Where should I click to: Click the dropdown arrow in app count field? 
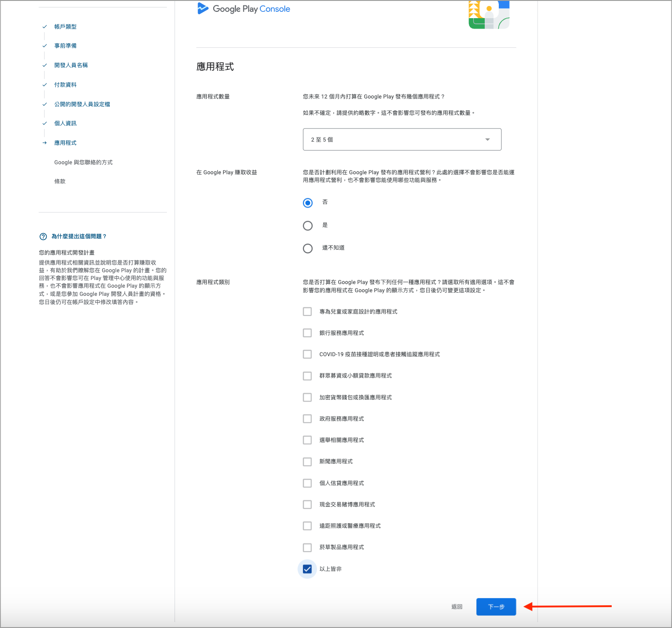click(x=487, y=139)
